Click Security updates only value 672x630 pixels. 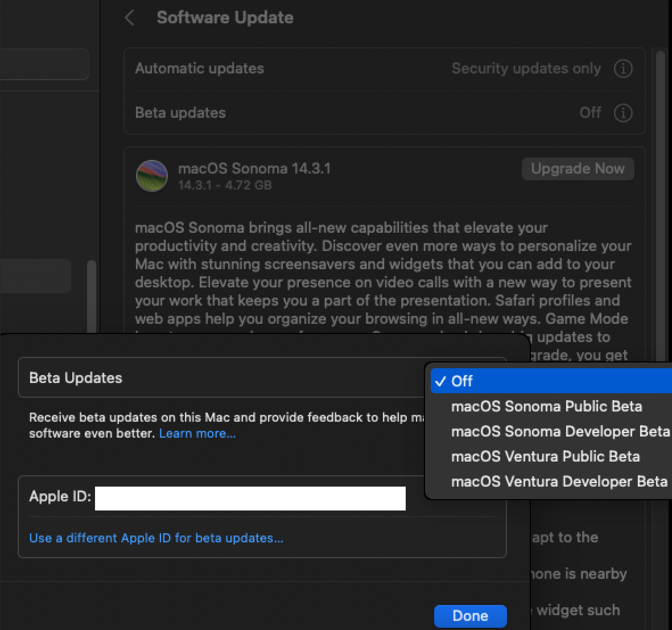pos(526,69)
